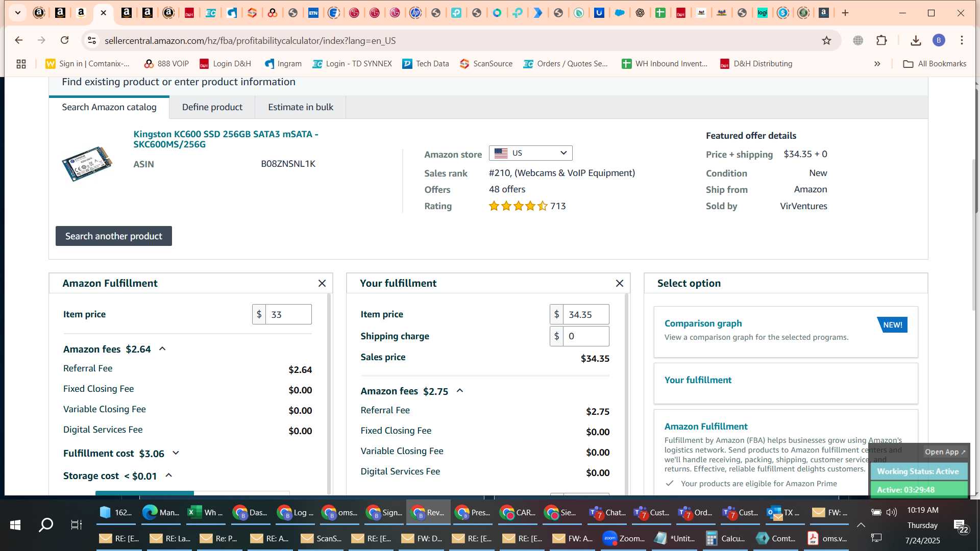
Task: Switch to Estimate in bulk tab
Action: click(301, 107)
